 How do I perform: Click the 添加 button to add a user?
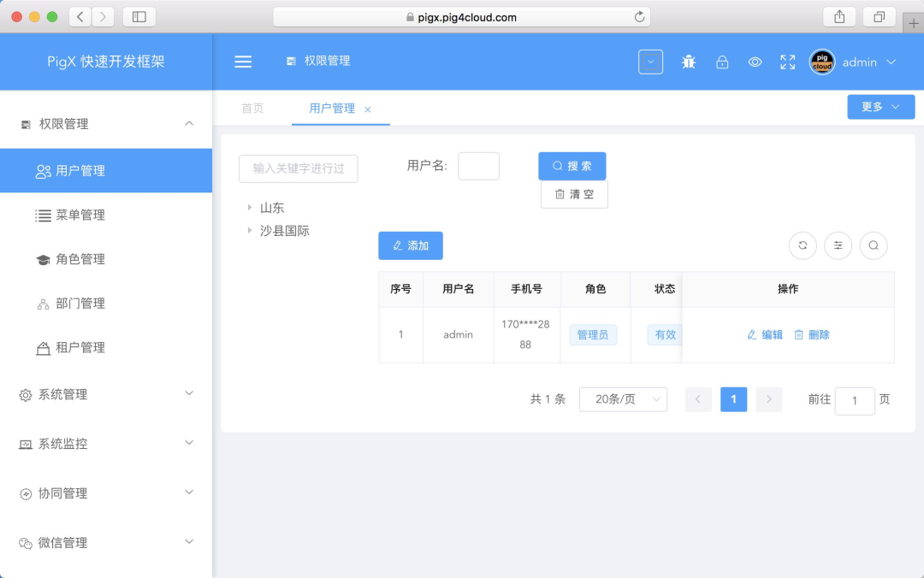pos(410,245)
